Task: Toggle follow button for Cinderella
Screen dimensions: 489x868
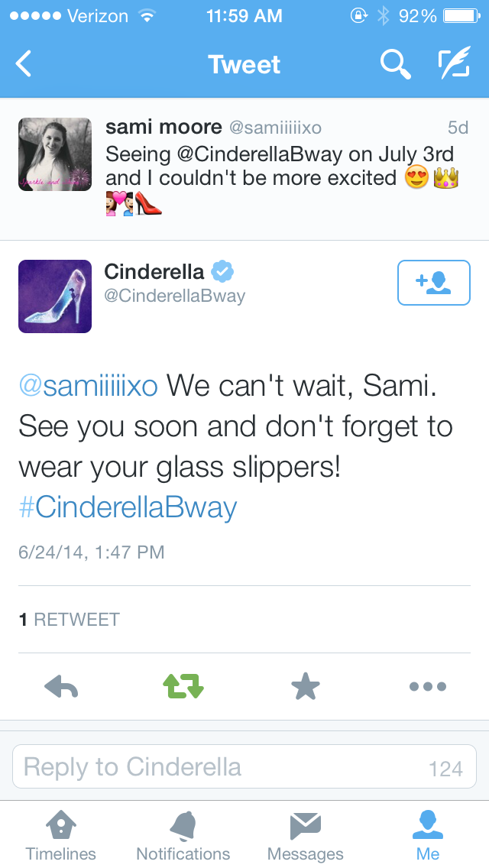Action: [x=433, y=283]
